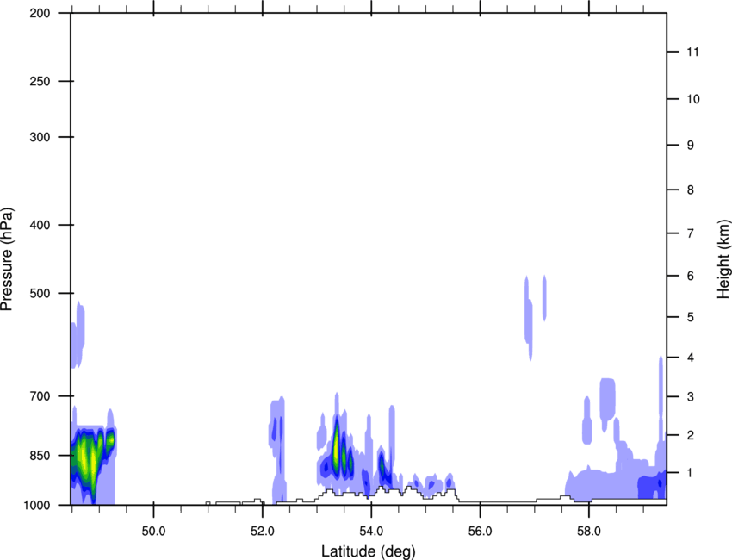The image size is (732, 560).
Task: Click the 1000 pressure tick label
Action: 37,505
